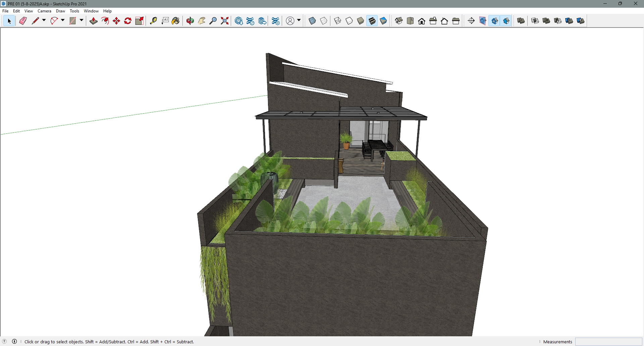Image resolution: width=644 pixels, height=346 pixels.
Task: Expand the Rectangle tool dropdown arrow
Action: (82, 20)
